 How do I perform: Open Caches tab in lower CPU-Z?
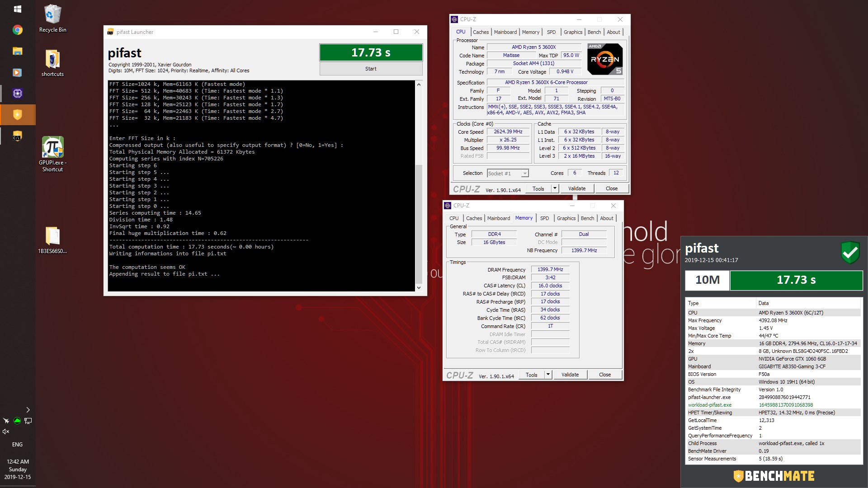coord(474,218)
